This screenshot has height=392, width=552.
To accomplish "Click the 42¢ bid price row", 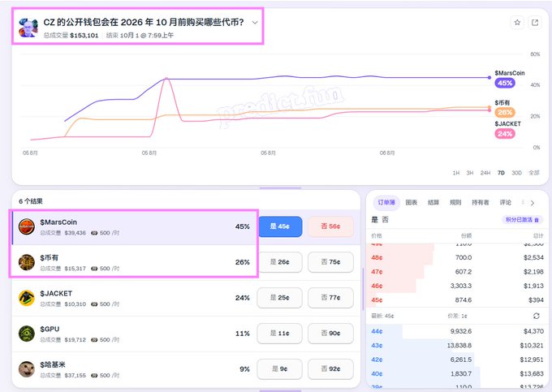I will coord(457,360).
